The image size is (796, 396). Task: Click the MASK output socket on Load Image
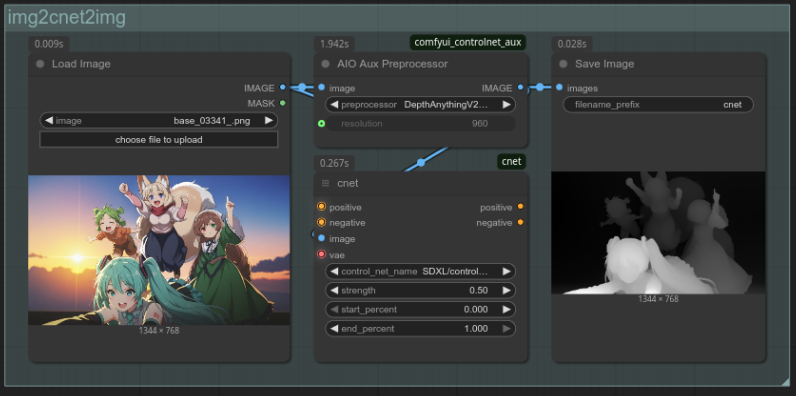(x=283, y=103)
